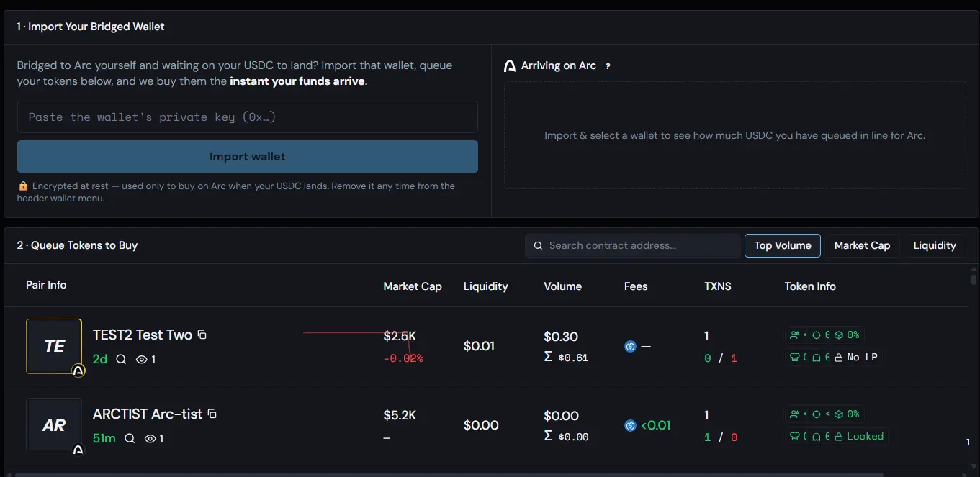The width and height of the screenshot is (980, 477).
Task: Click the Arc chain badge on AR avatar
Action: [78, 450]
